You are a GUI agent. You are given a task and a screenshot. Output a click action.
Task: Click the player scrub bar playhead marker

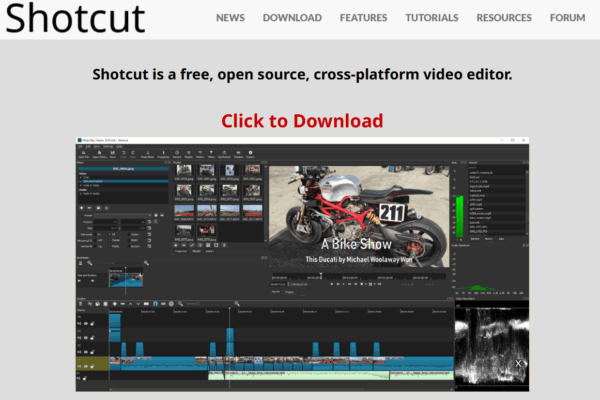pyautogui.click(x=321, y=275)
